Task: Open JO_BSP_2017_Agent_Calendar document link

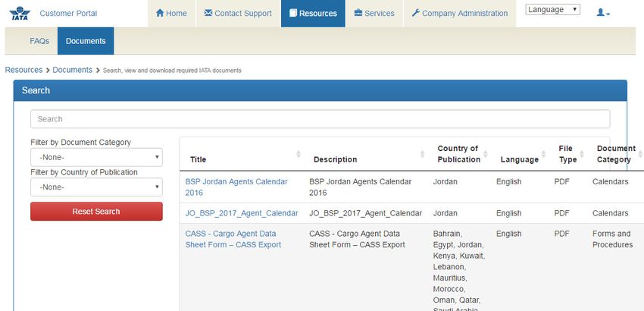Action: tap(242, 213)
